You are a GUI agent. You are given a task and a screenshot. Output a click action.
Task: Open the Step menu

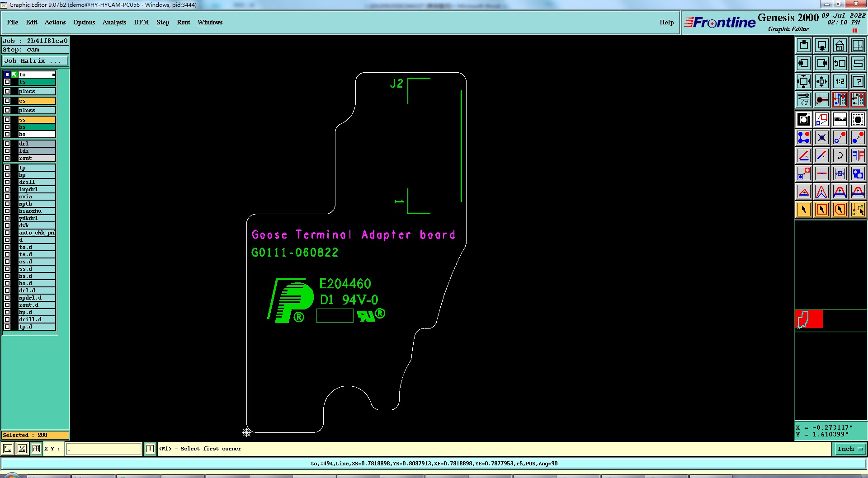point(163,22)
